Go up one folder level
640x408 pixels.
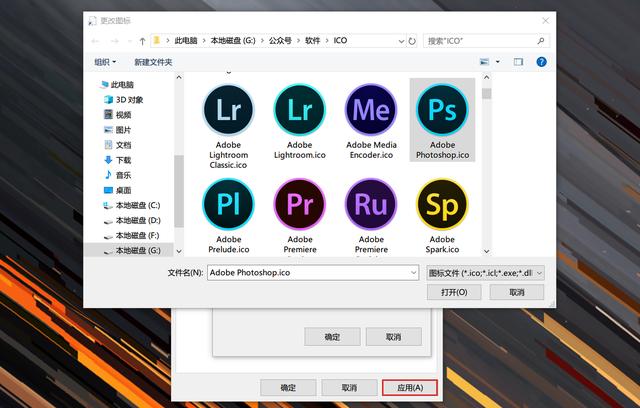point(142,41)
